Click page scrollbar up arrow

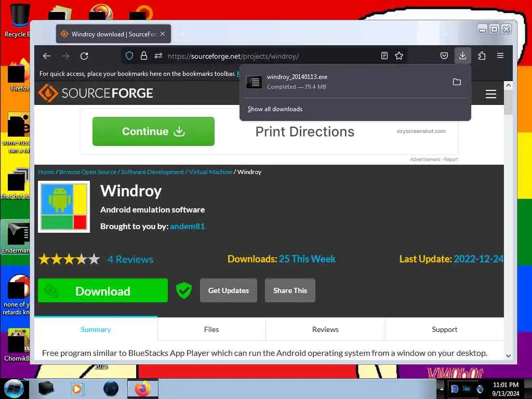point(508,86)
